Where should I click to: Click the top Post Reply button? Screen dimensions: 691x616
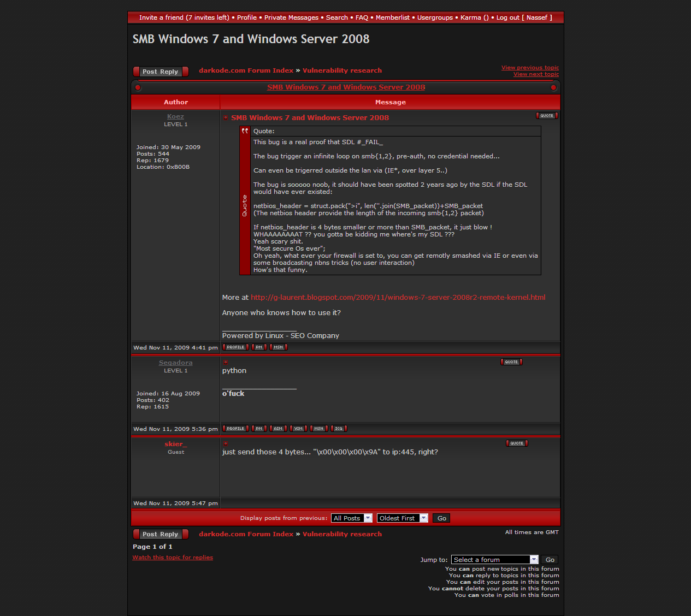[161, 72]
